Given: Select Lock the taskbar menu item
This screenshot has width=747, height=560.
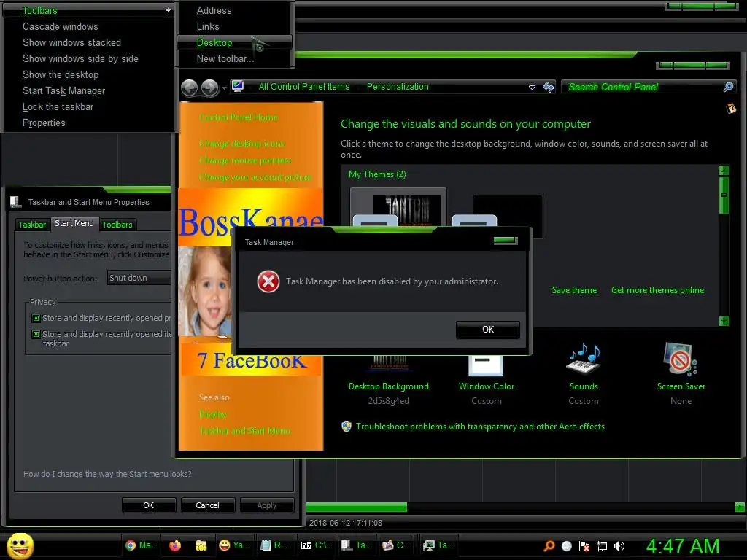Looking at the screenshot, I should coord(88,106).
